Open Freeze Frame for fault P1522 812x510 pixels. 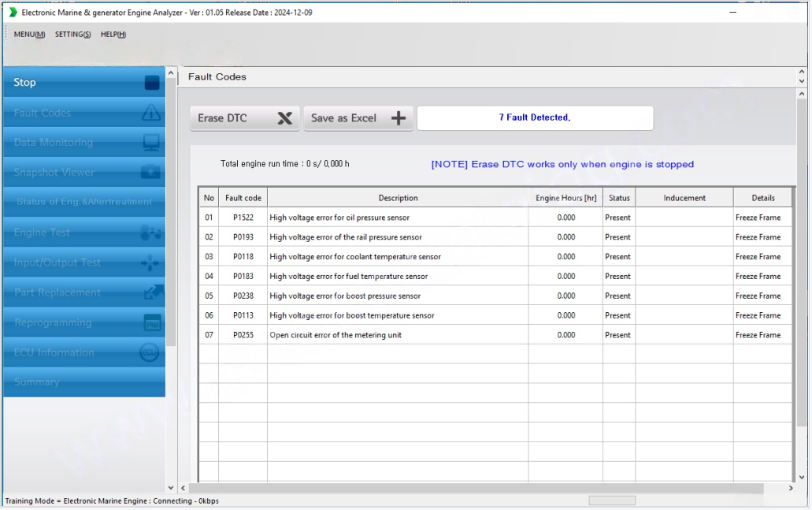758,218
